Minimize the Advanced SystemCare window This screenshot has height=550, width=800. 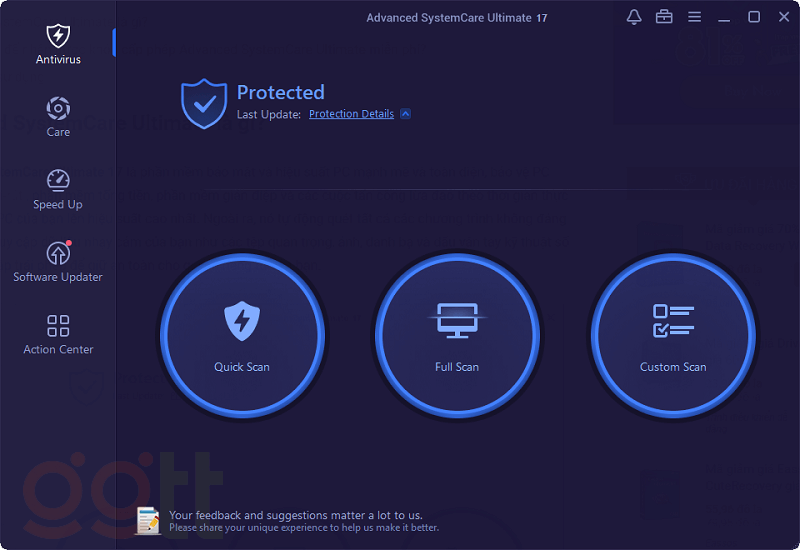pos(724,17)
